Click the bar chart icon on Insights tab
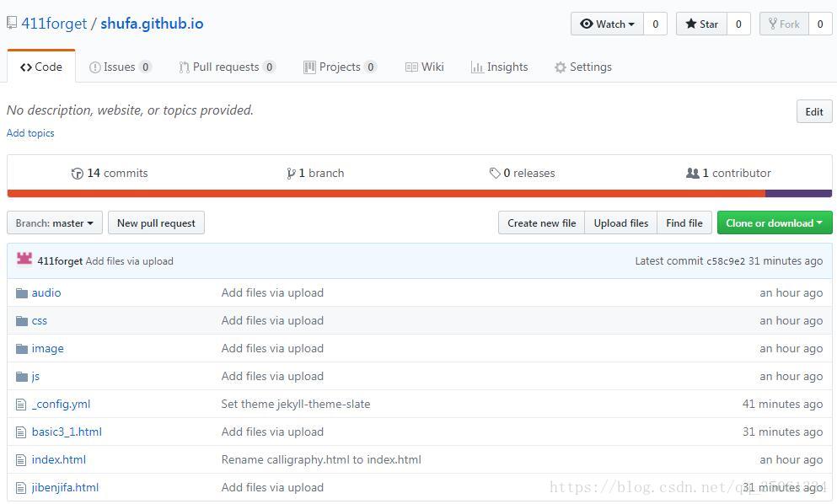Viewport: 837px width, 504px height. point(477,67)
